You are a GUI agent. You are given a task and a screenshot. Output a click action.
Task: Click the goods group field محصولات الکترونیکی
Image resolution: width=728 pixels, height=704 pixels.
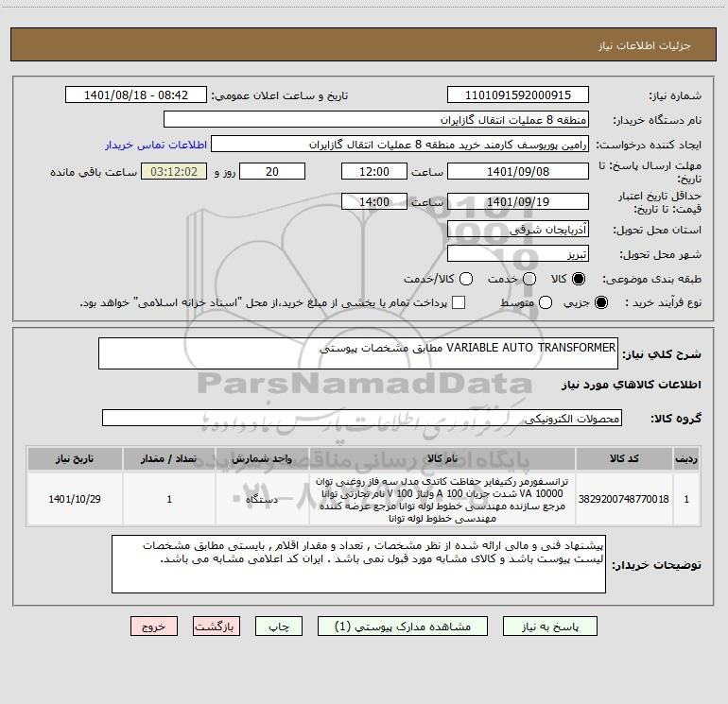362,418
